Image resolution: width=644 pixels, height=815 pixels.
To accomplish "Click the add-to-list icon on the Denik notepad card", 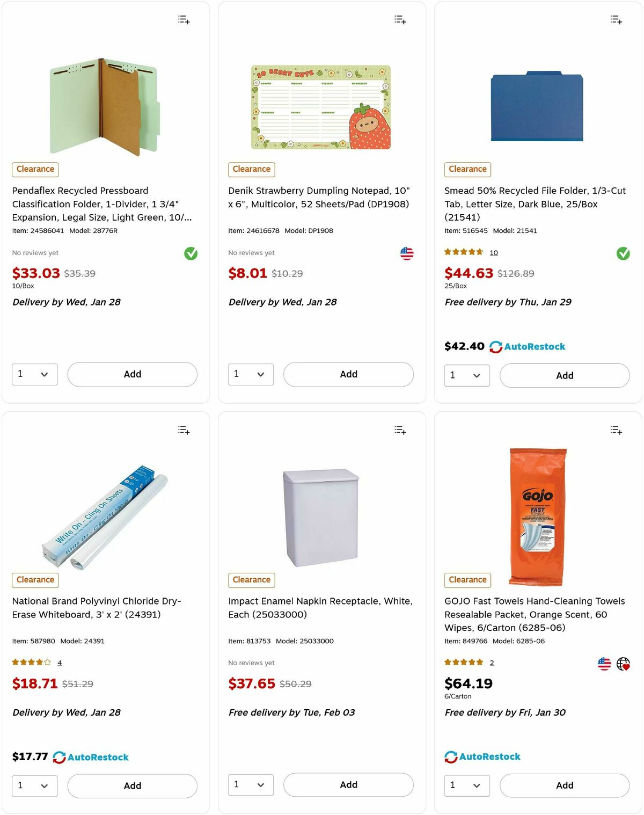I will [399, 19].
